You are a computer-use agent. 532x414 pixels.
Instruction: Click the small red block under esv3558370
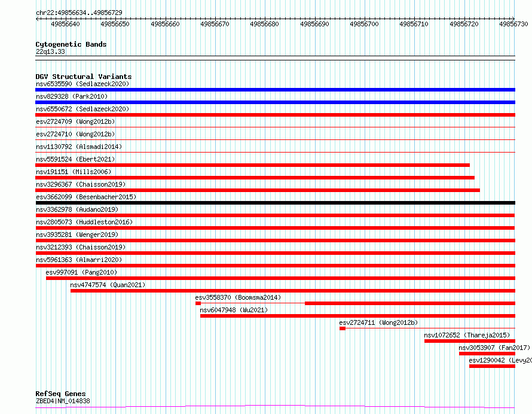pos(198,303)
